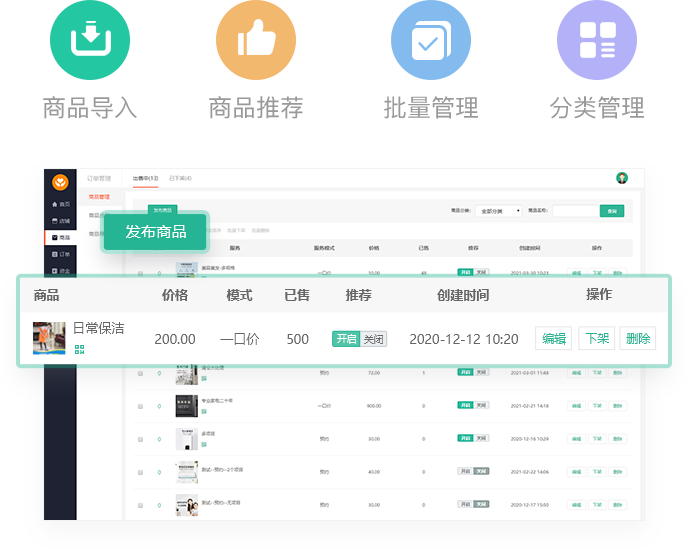
Task: Click 删除 in the 2020-12-17 row
Action: pos(618,505)
